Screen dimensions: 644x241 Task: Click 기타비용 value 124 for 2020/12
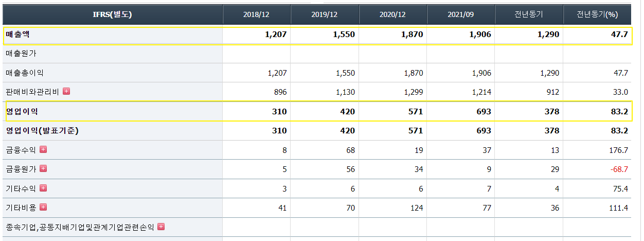coord(417,208)
